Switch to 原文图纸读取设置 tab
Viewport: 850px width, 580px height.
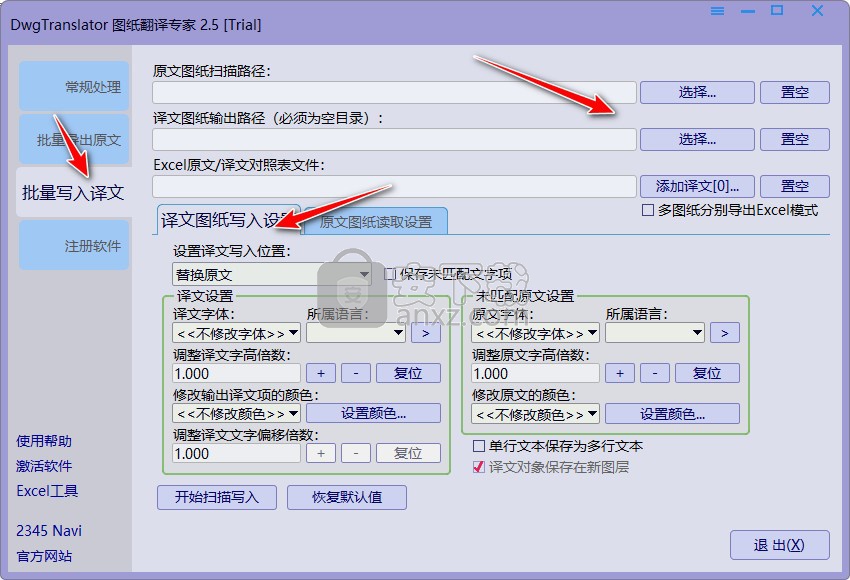pyautogui.click(x=376, y=221)
